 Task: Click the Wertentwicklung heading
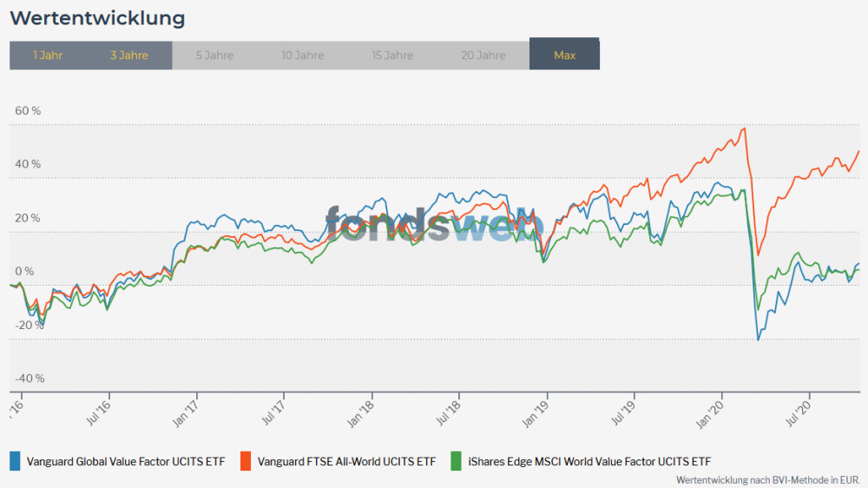97,17
